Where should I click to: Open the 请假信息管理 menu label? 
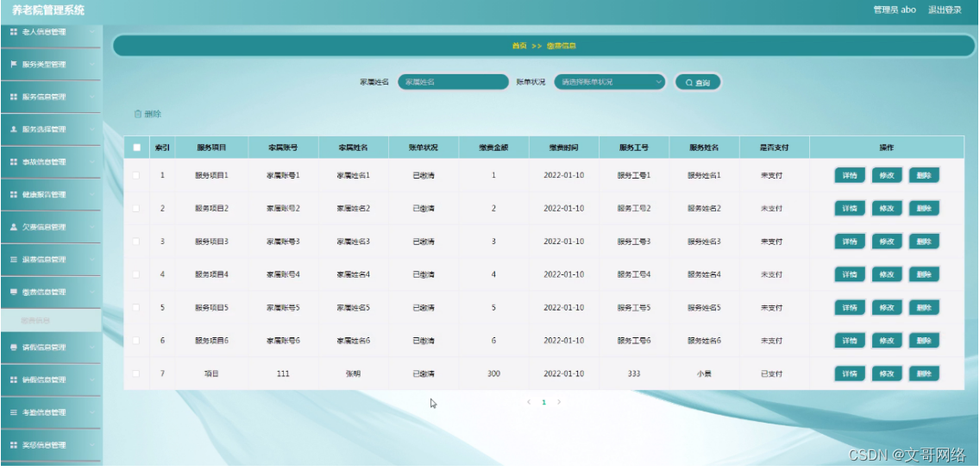(44, 348)
